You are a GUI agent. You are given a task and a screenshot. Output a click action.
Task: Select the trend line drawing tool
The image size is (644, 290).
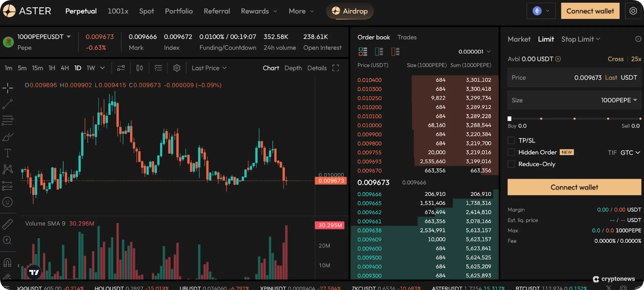8,104
